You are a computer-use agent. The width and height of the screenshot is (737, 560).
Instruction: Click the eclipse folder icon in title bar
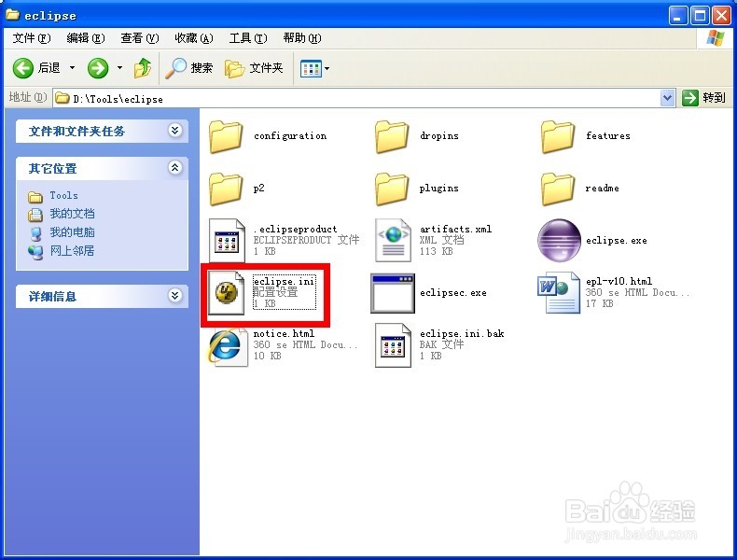pyautogui.click(x=13, y=15)
